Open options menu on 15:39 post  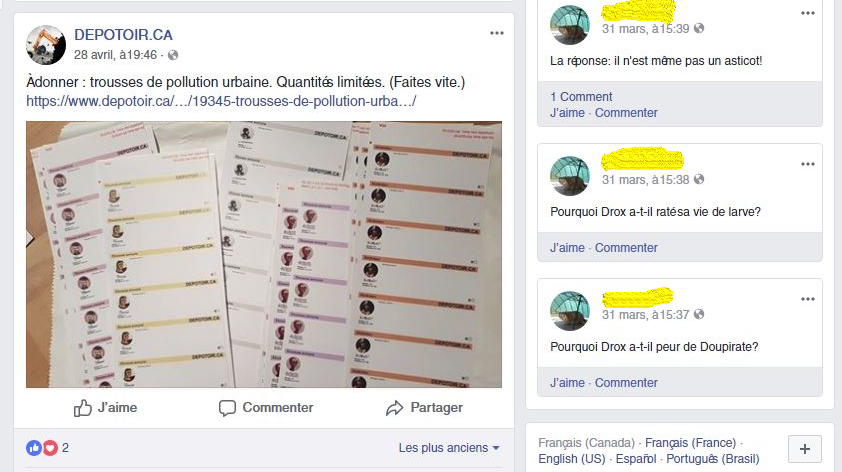pos(808,13)
